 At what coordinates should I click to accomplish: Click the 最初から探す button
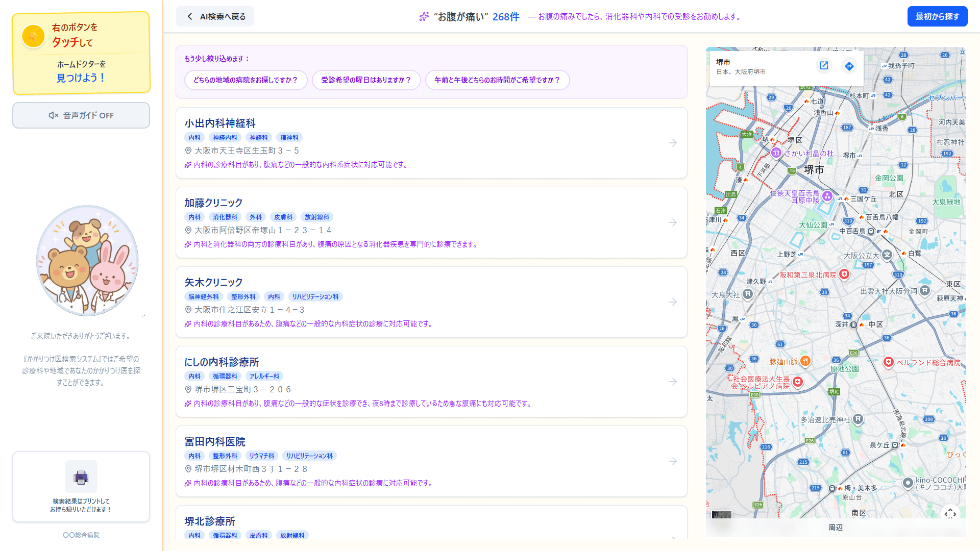(937, 16)
